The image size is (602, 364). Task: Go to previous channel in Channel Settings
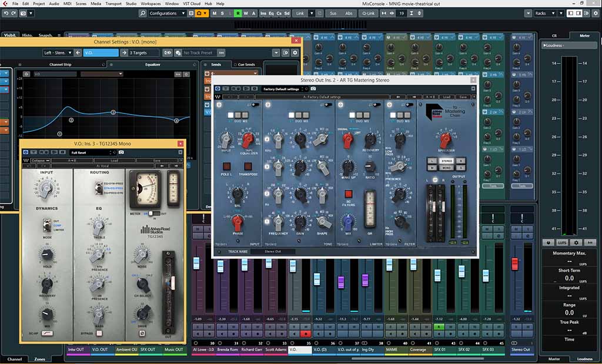(x=78, y=52)
